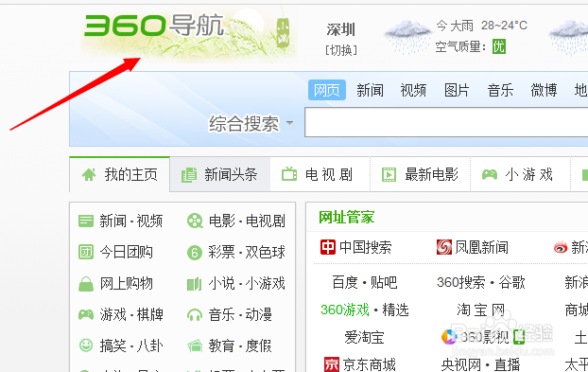Click the film reel icon beside 电影·电视剧
This screenshot has height=372, width=588.
[x=195, y=221]
